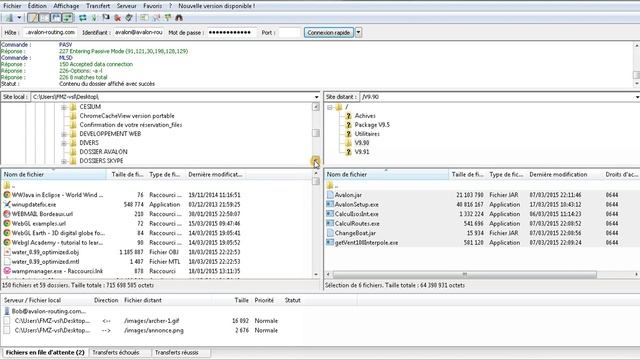Process the transfer queue
Viewport: 640px width, 360px height.
click(94, 18)
